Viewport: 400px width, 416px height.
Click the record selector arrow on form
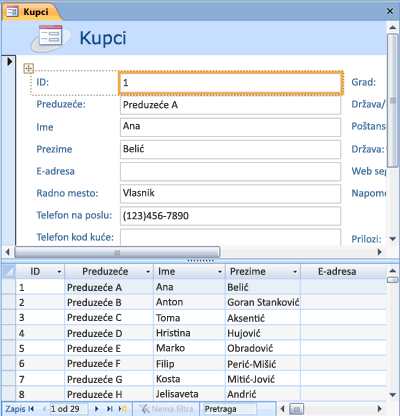(9, 62)
